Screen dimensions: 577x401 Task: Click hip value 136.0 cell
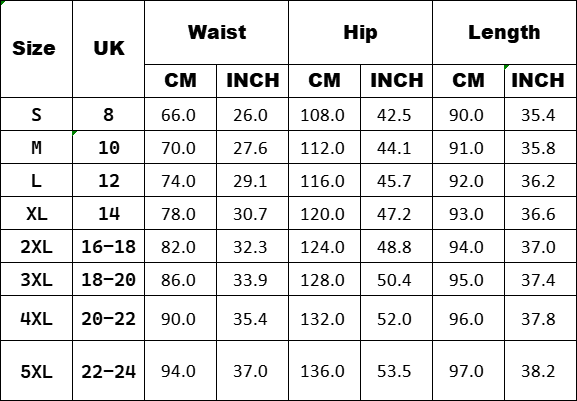click(x=324, y=371)
